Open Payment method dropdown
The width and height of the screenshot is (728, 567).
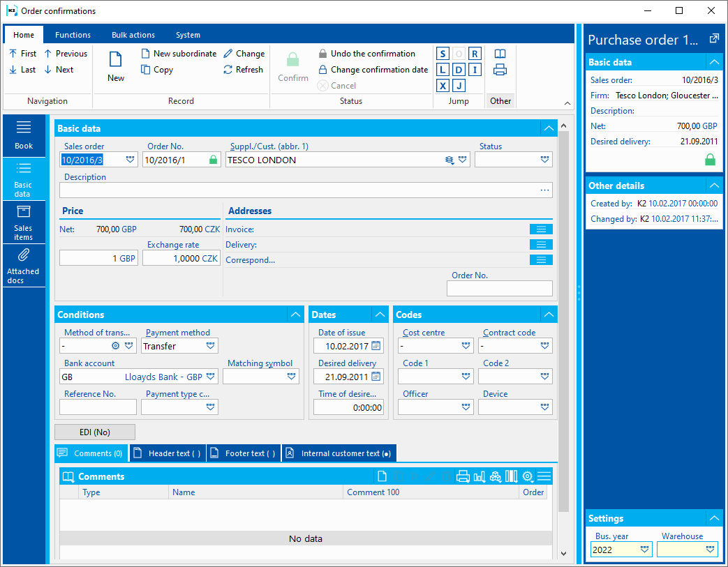pos(210,346)
